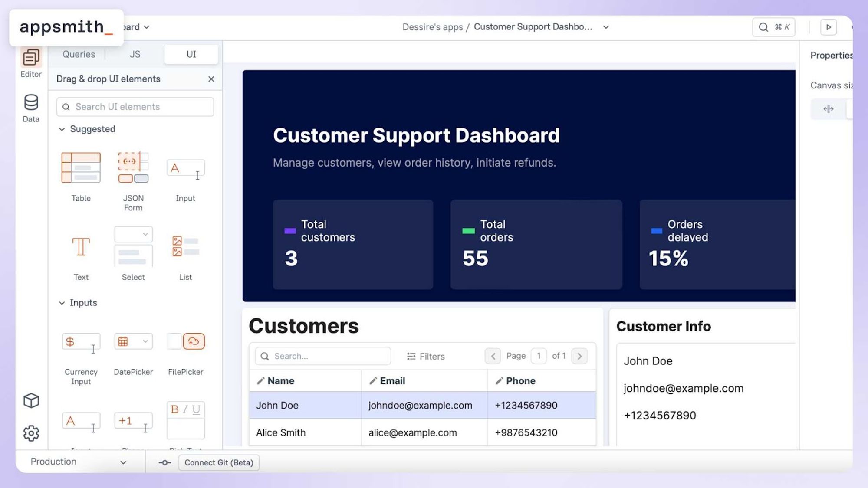The width and height of the screenshot is (868, 488).
Task: Switch to the JS tab
Action: tap(135, 54)
